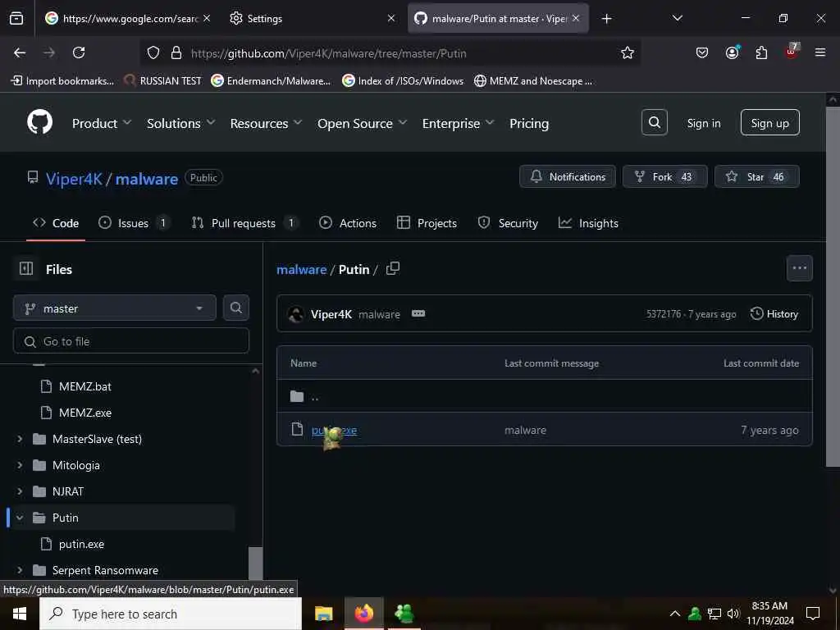Expand MasterSlave (test) folder chevron
The height and width of the screenshot is (630, 840).
pos(20,439)
